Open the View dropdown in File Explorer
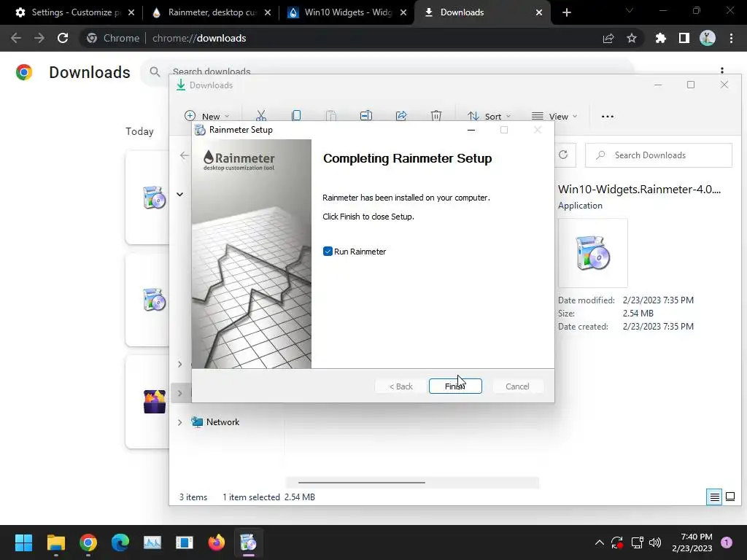This screenshot has height=560, width=747. (554, 116)
